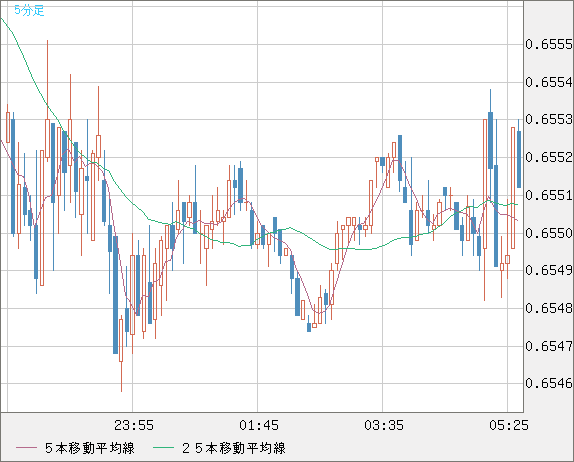Click the 5本移動平均線 legend label
This screenshot has width=574, height=462.
(90, 448)
